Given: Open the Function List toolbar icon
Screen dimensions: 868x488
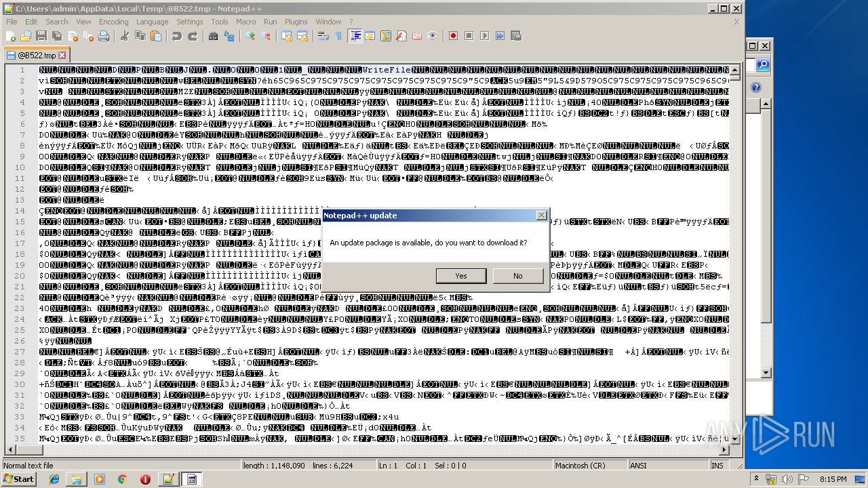Looking at the screenshot, I should (x=401, y=36).
